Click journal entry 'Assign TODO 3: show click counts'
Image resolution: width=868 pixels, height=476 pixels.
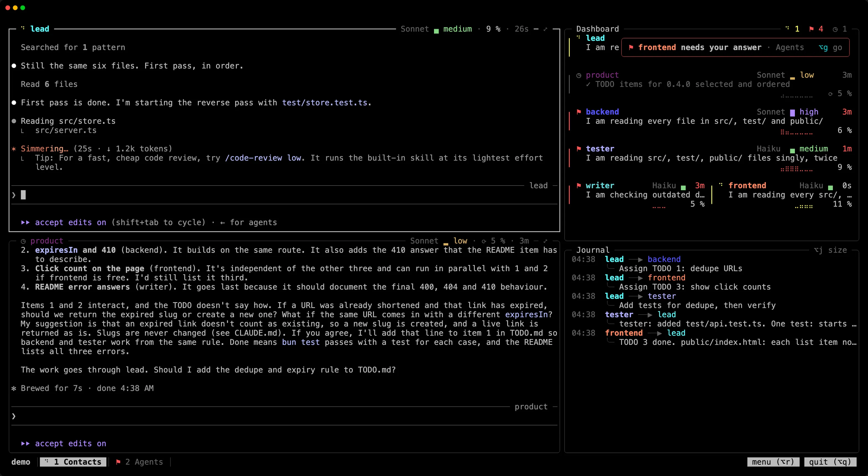694,287
